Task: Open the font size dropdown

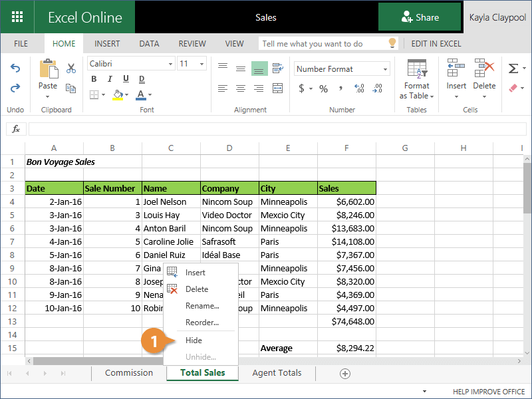Action: [202, 64]
